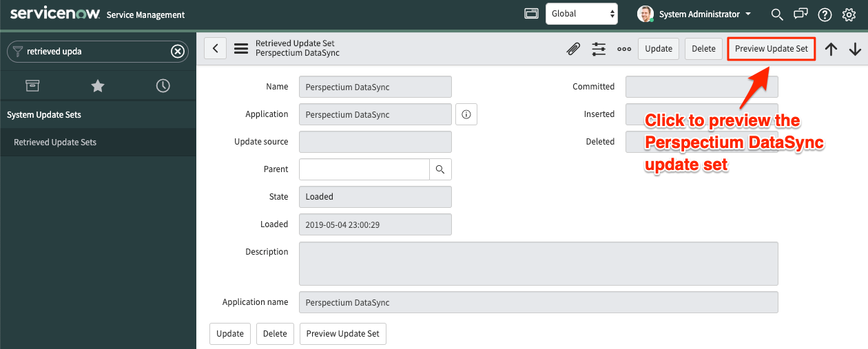Clear the navigator filter text
Image resolution: width=868 pixels, height=349 pixels.
pyautogui.click(x=178, y=51)
